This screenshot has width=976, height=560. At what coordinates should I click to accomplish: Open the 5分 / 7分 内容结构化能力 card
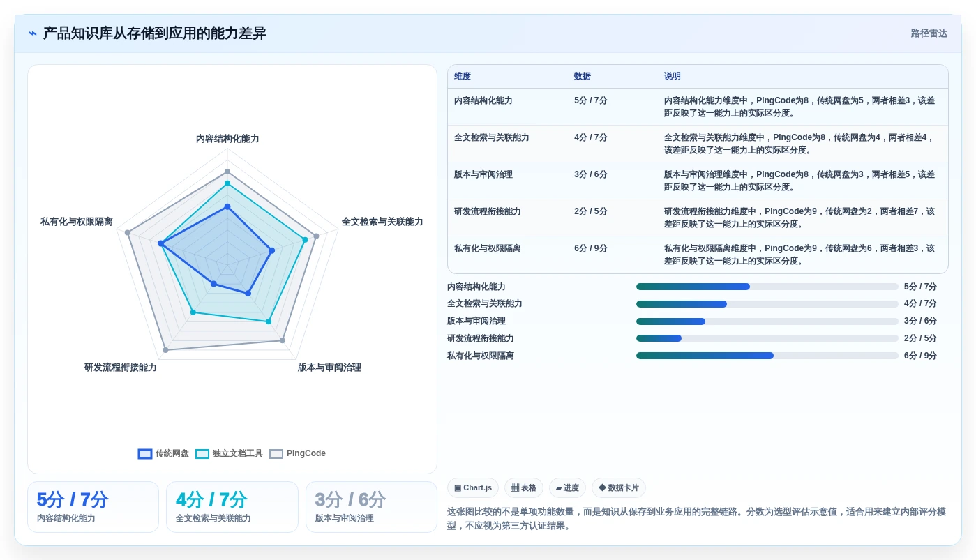93,507
